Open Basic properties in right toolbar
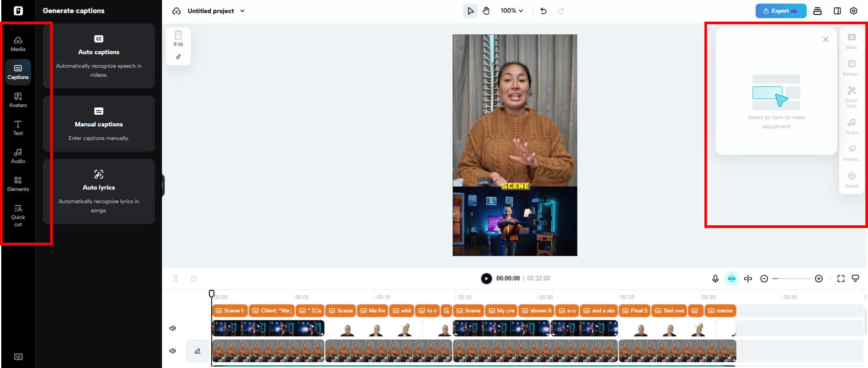This screenshot has width=868, height=368. tap(852, 42)
